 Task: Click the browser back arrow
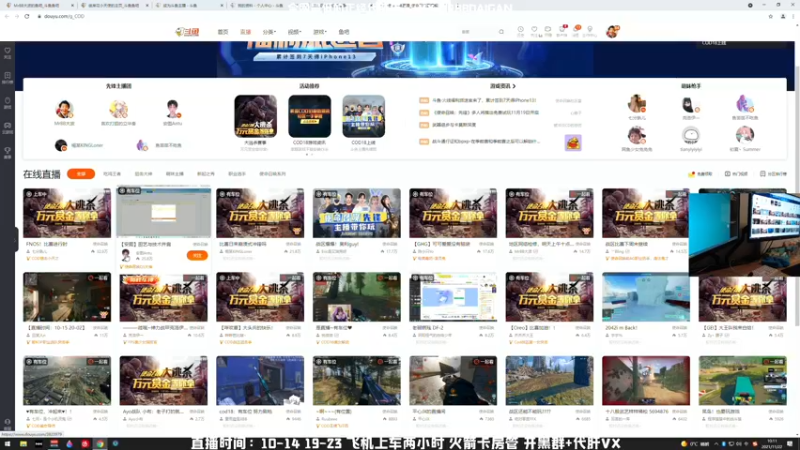tap(7, 16)
